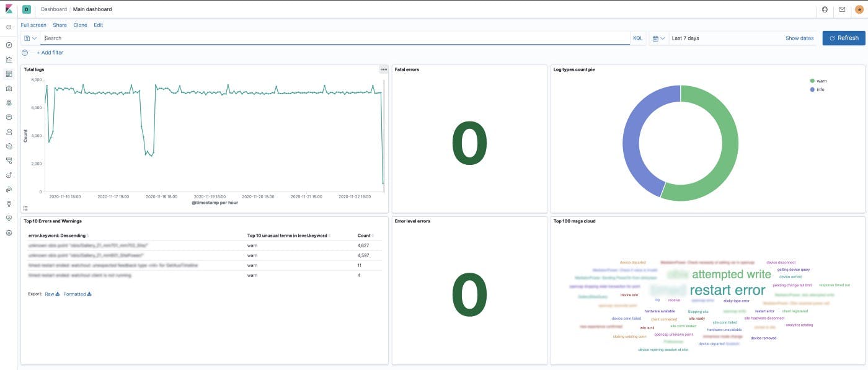This screenshot has width=868, height=370.
Task: Click your profile avatar in the top bar
Action: coord(860,9)
